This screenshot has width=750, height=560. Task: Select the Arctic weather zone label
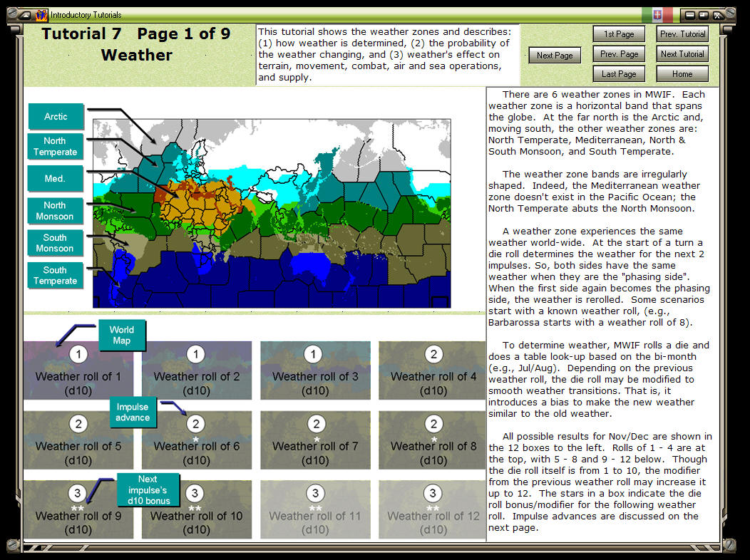coord(56,117)
